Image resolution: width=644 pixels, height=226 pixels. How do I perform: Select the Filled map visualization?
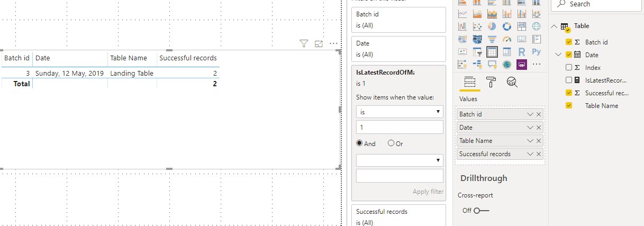pyautogui.click(x=462, y=39)
